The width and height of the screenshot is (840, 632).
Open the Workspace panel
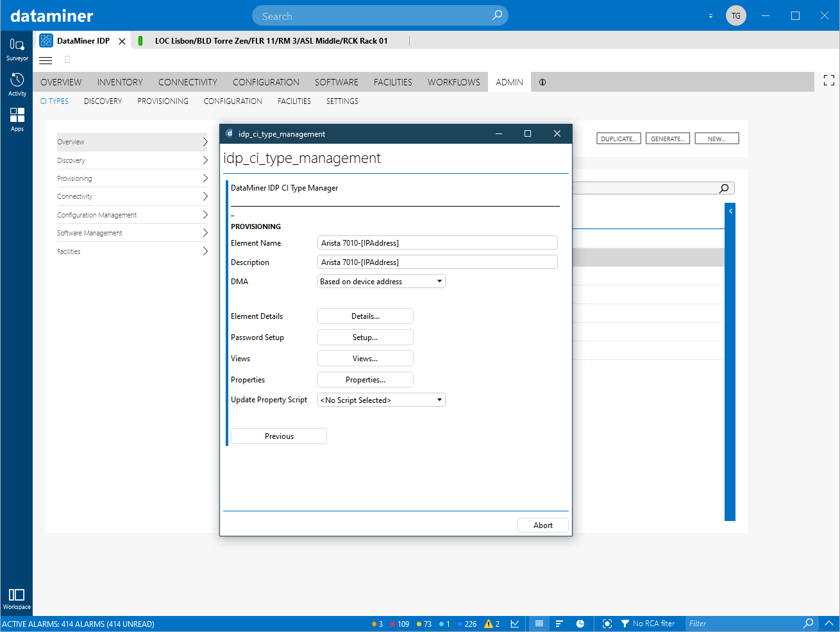tap(17, 599)
